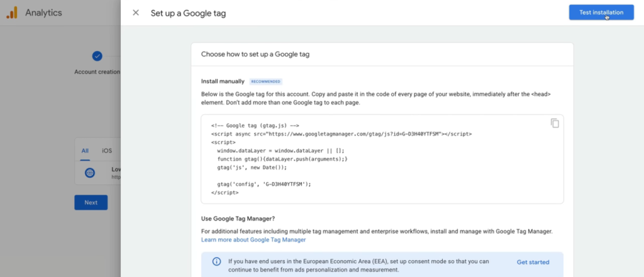The width and height of the screenshot is (644, 277).
Task: Click the gtag('js', new Date()) code line
Action: (252, 168)
